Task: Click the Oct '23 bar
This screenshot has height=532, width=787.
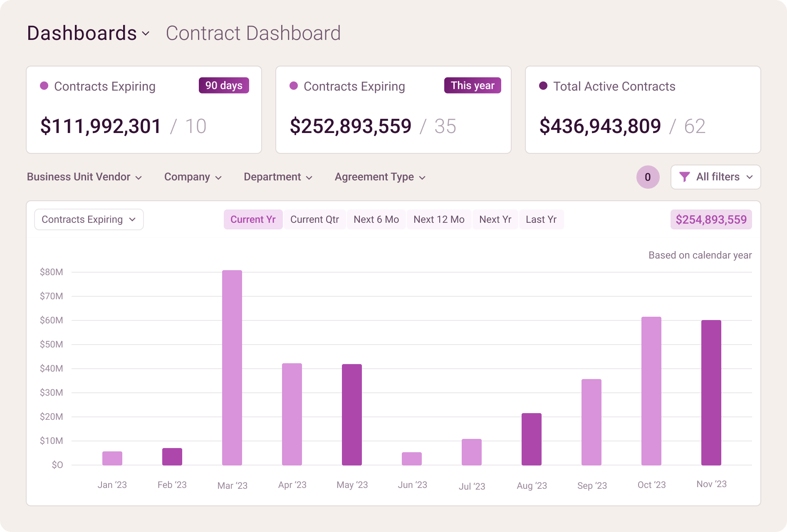Action: point(651,391)
